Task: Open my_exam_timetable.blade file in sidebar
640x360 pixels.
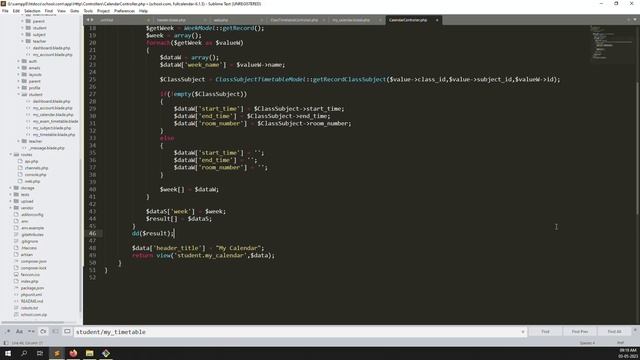Action: click(x=56, y=121)
